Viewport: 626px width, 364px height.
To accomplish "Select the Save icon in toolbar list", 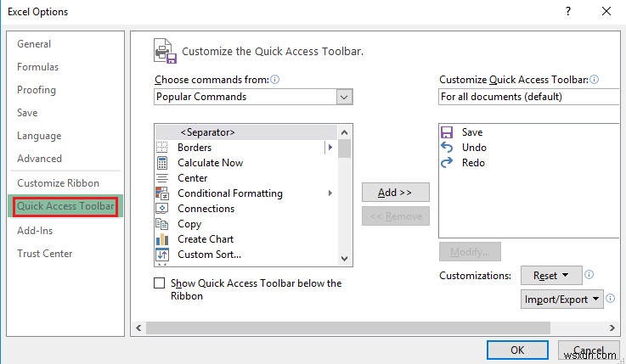I will click(x=448, y=132).
